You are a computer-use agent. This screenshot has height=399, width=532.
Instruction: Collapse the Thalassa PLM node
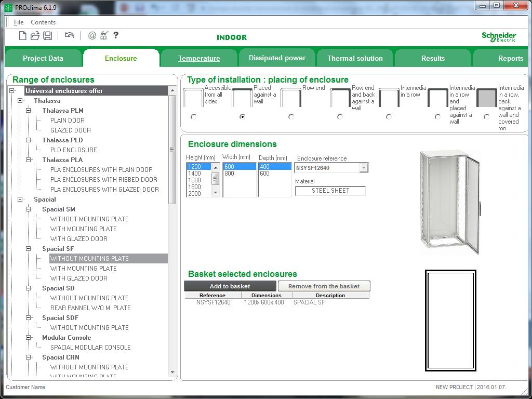pyautogui.click(x=29, y=110)
